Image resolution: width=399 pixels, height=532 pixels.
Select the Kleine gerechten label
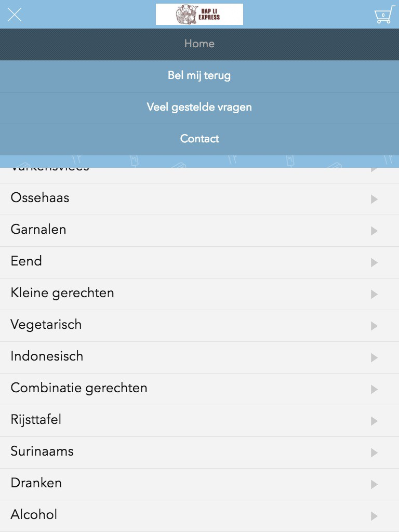point(62,293)
